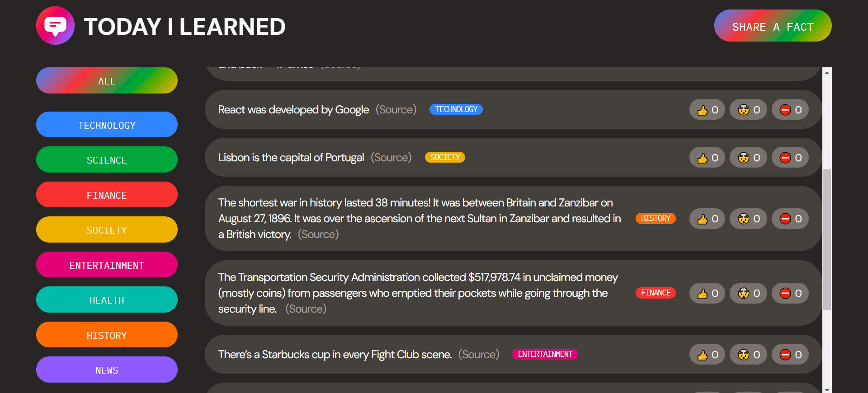Thumbs-up the Starbucks Fight Club fact
868x393 pixels.
(x=707, y=355)
